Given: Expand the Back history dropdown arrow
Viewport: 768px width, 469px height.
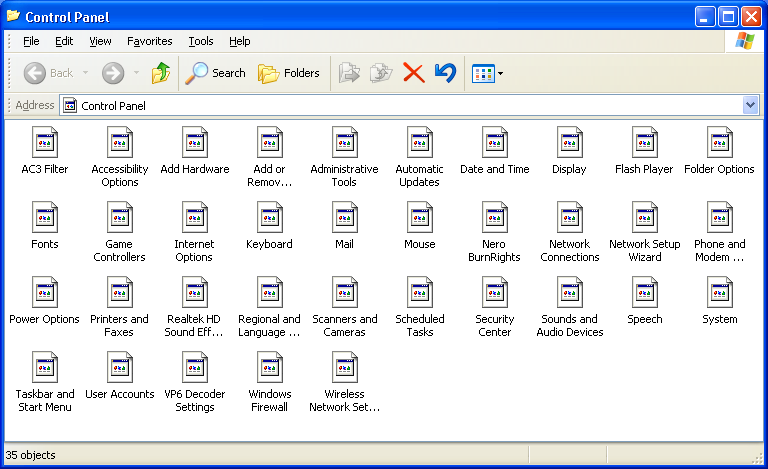Looking at the screenshot, I should point(86,73).
